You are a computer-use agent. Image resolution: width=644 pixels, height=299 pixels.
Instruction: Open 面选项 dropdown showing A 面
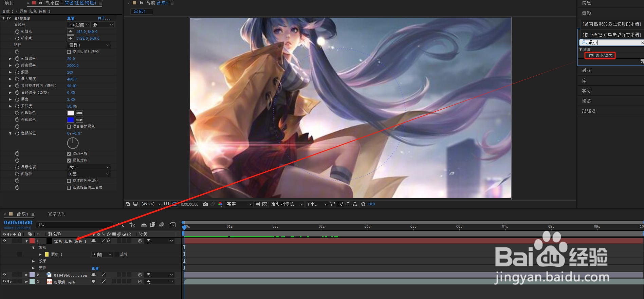click(x=89, y=174)
